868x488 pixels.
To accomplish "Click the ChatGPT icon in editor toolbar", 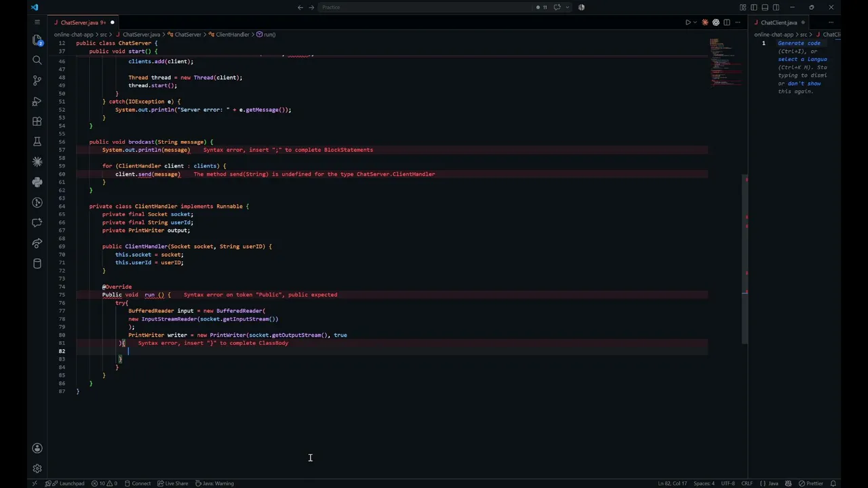I will coord(716,22).
